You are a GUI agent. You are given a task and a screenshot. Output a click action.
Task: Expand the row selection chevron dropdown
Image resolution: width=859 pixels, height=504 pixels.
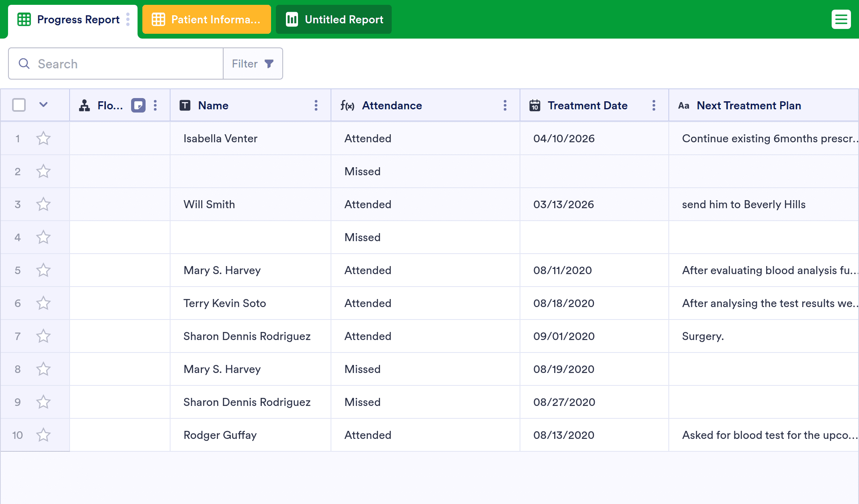(x=43, y=105)
